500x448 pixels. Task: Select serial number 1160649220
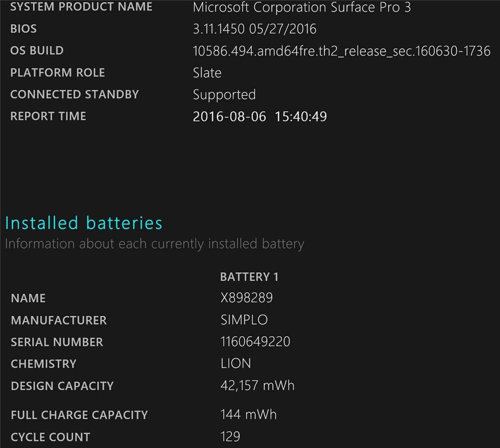255,342
